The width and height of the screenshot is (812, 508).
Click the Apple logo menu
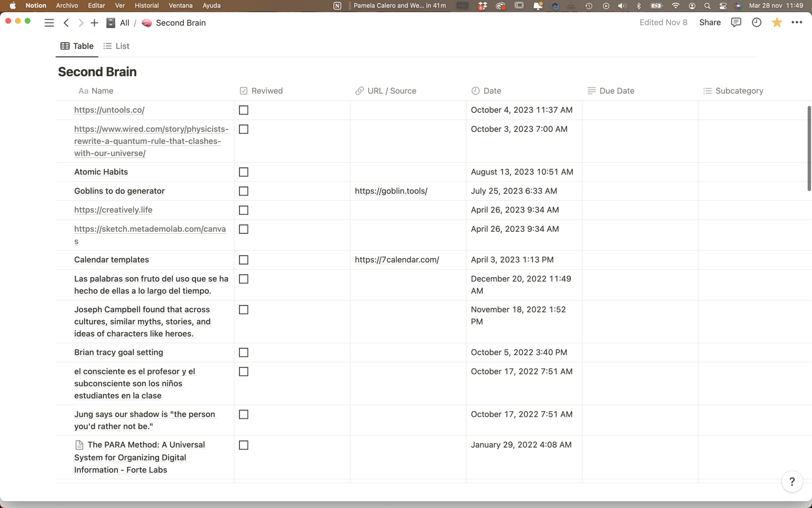click(12, 5)
